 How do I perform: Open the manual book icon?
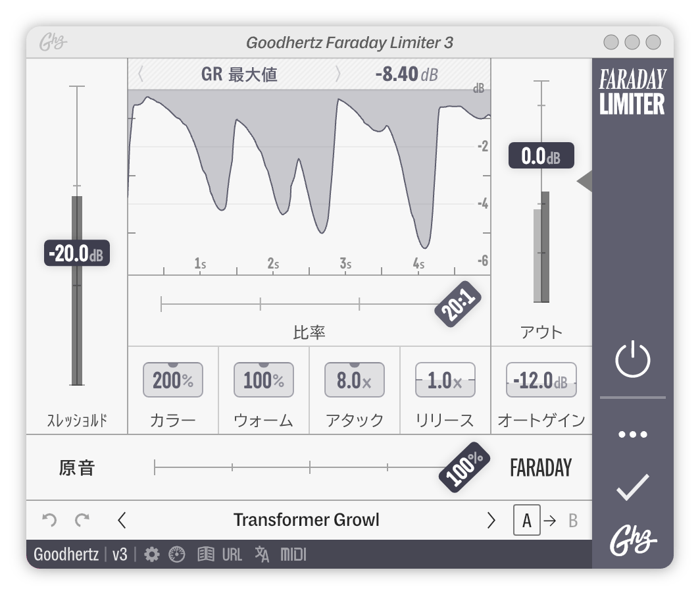(206, 554)
